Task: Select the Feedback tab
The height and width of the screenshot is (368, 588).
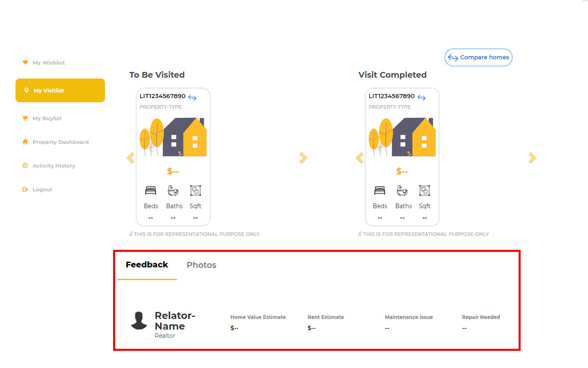Action: pyautogui.click(x=147, y=265)
